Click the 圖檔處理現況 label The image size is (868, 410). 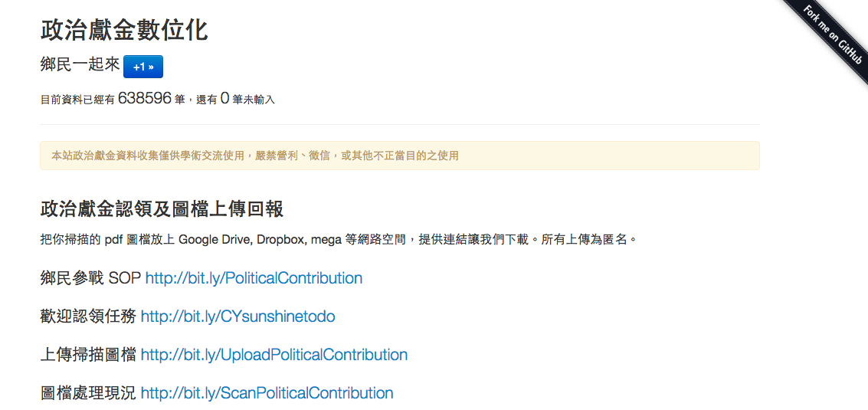88,393
